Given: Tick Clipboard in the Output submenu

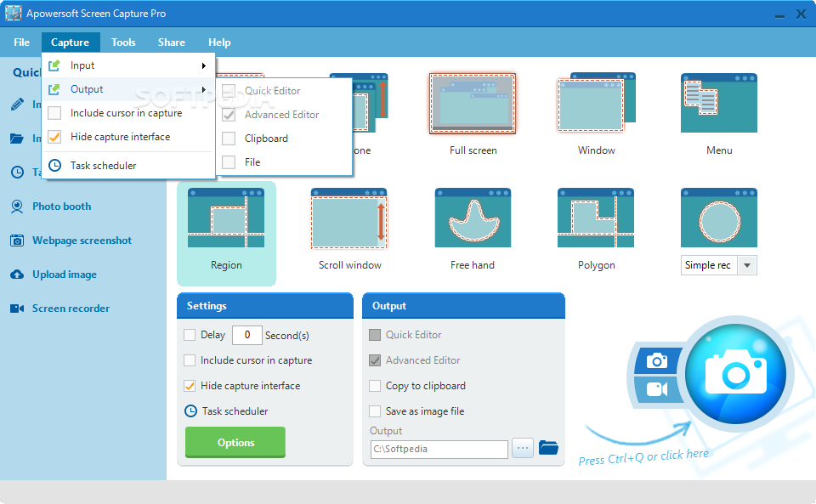Looking at the screenshot, I should click(229, 139).
